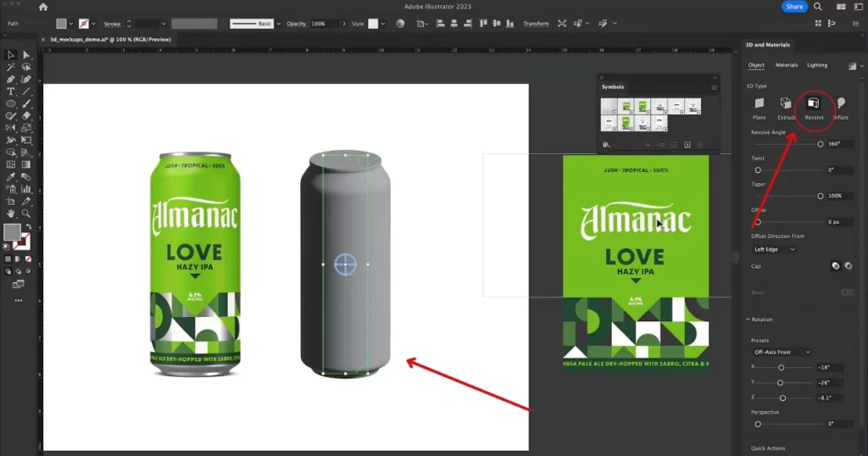Open the Recolor Artwork wheel icon
This screenshot has height=456, width=868.
(x=400, y=24)
